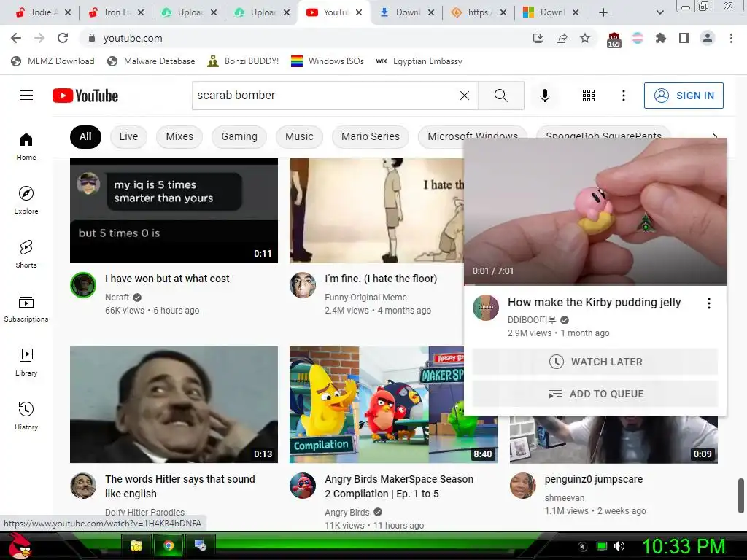Click the page vertical scrollbar
This screenshot has height=560, width=747.
(741, 495)
